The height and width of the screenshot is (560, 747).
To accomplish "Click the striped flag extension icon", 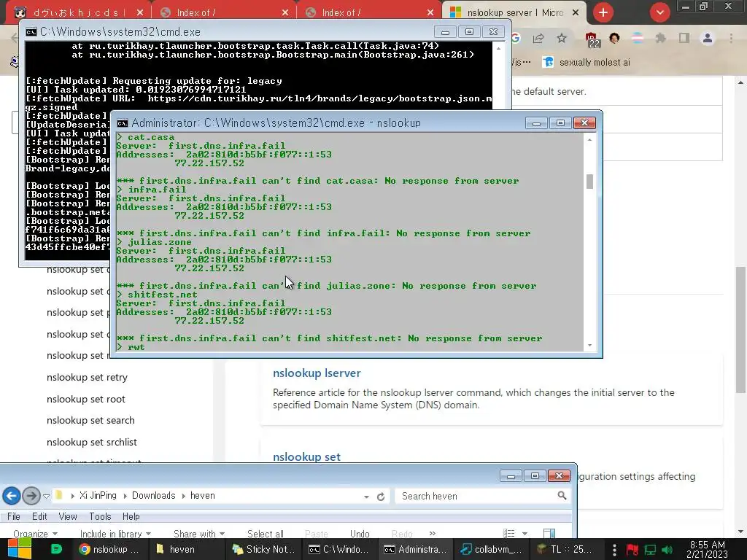I will [x=638, y=38].
